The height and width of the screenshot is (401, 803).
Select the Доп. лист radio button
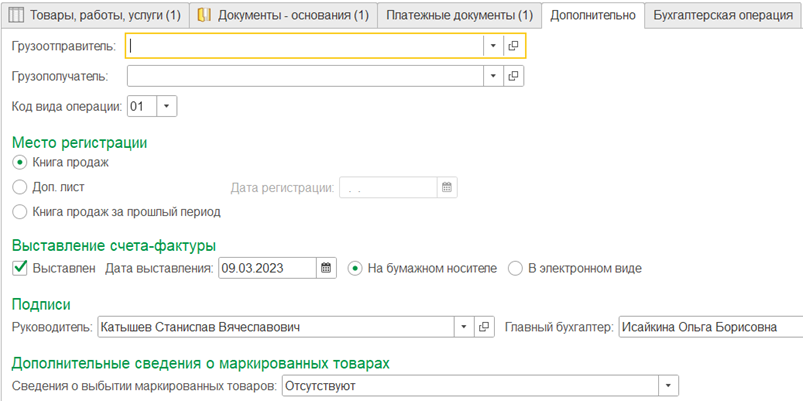pyautogui.click(x=19, y=187)
